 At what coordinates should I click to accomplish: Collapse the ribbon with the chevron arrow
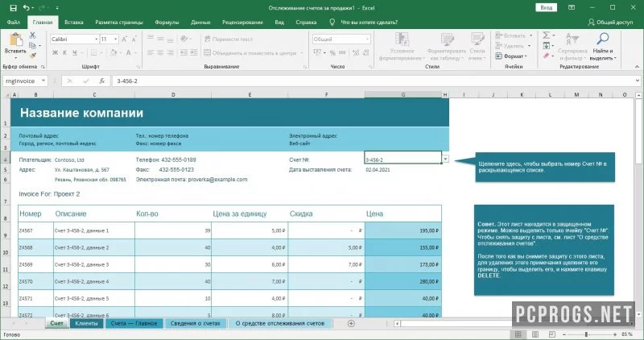637,67
